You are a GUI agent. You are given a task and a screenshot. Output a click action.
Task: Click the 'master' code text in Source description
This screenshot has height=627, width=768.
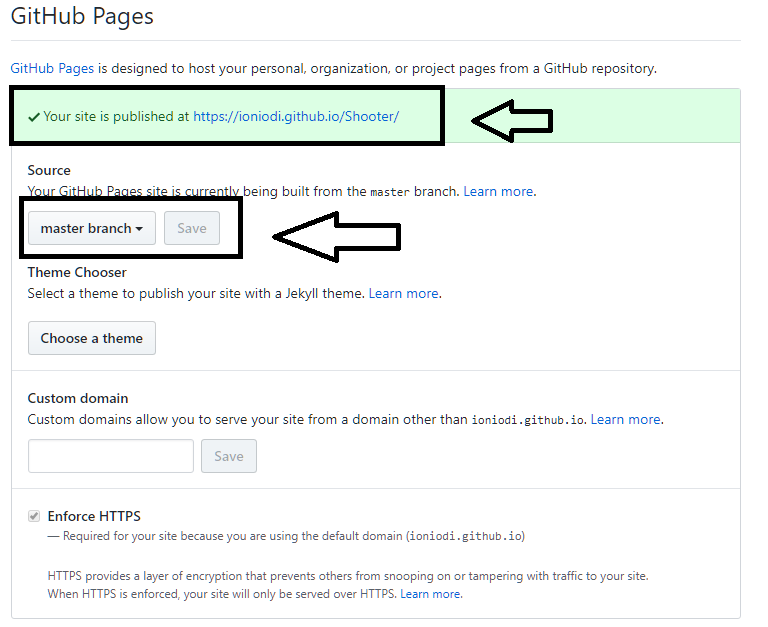(x=389, y=192)
